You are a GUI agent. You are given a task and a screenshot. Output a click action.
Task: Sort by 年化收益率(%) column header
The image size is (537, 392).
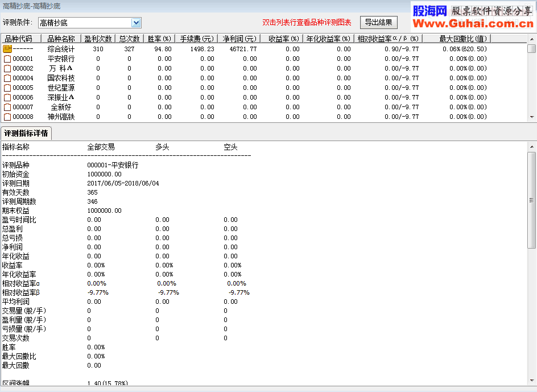point(328,39)
